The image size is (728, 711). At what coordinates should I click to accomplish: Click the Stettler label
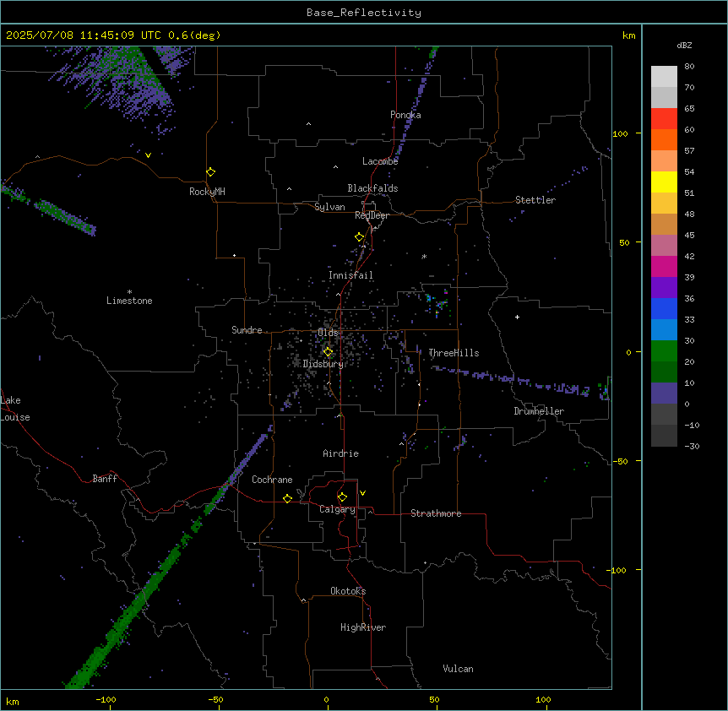click(x=535, y=200)
